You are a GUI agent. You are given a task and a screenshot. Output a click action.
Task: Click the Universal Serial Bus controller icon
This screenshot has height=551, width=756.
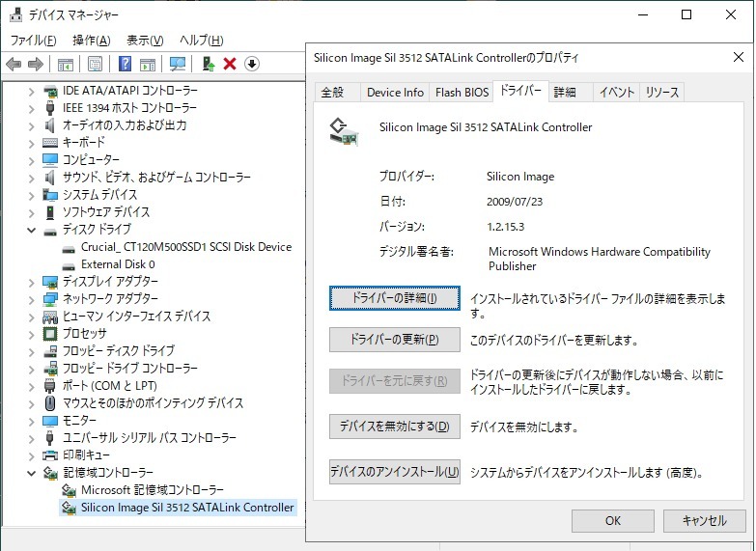pyautogui.click(x=50, y=438)
